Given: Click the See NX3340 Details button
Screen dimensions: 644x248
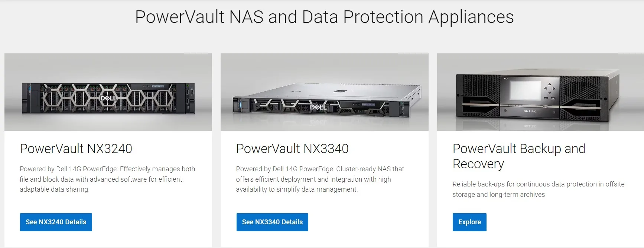Looking at the screenshot, I should pyautogui.click(x=272, y=222).
